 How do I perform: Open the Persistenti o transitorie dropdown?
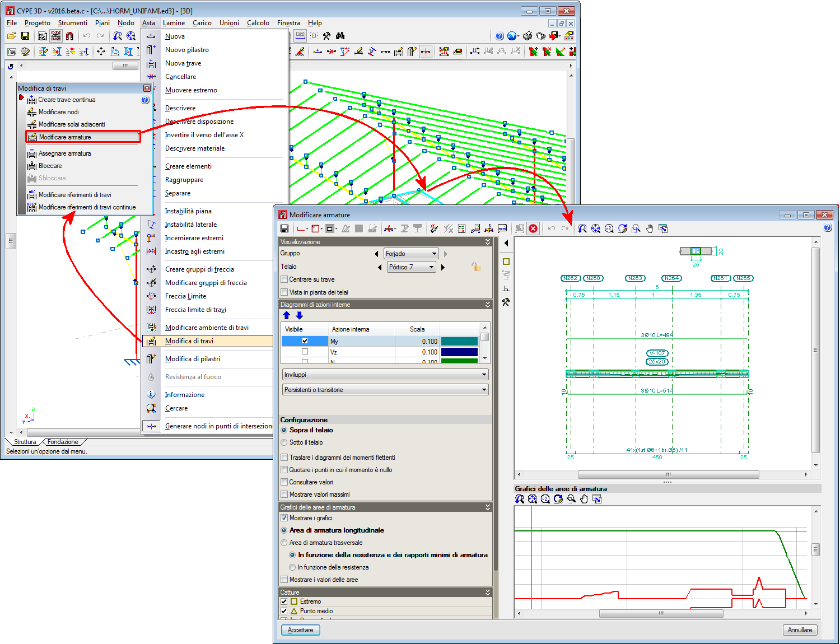pyautogui.click(x=385, y=390)
